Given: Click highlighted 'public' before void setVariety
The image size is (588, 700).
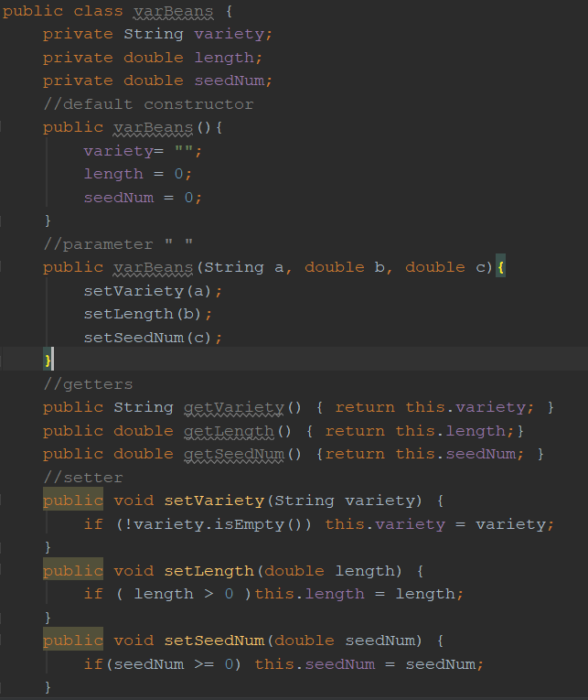Looking at the screenshot, I should point(73,501).
